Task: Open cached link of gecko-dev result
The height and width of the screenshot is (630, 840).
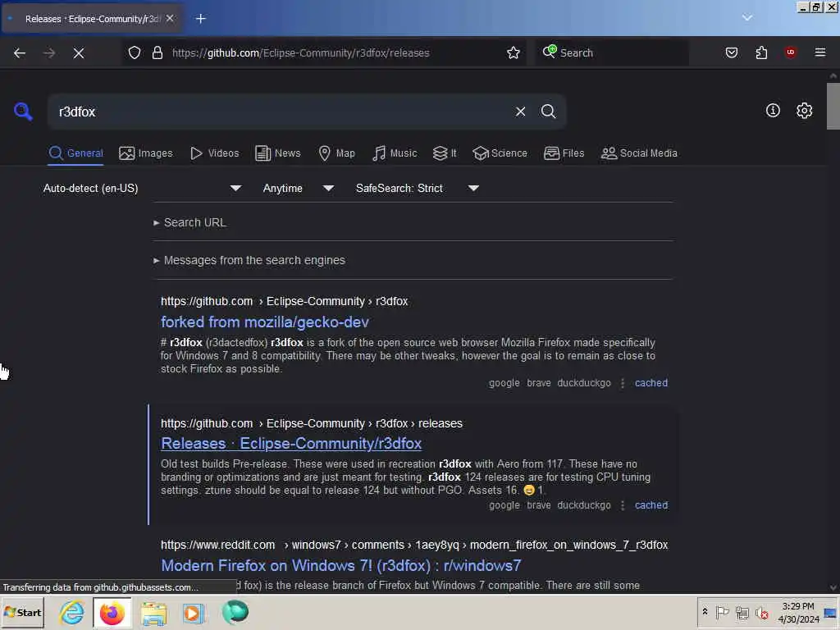Action: pyautogui.click(x=651, y=383)
